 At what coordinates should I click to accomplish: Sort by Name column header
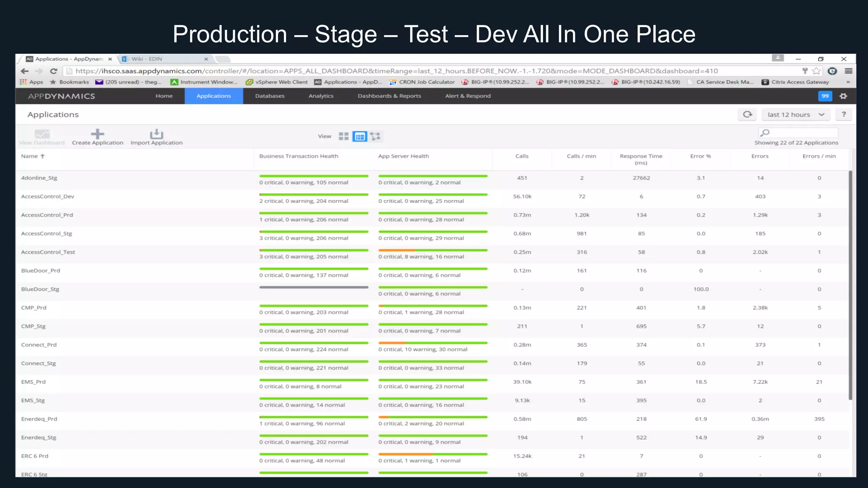click(33, 156)
